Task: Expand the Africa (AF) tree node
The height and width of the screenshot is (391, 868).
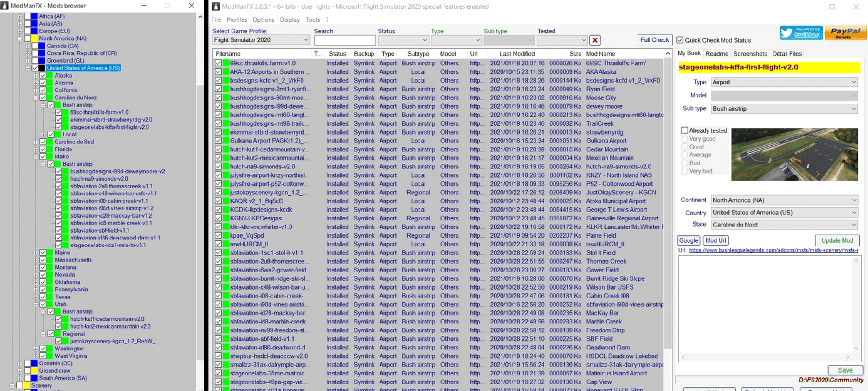Action: pos(20,16)
